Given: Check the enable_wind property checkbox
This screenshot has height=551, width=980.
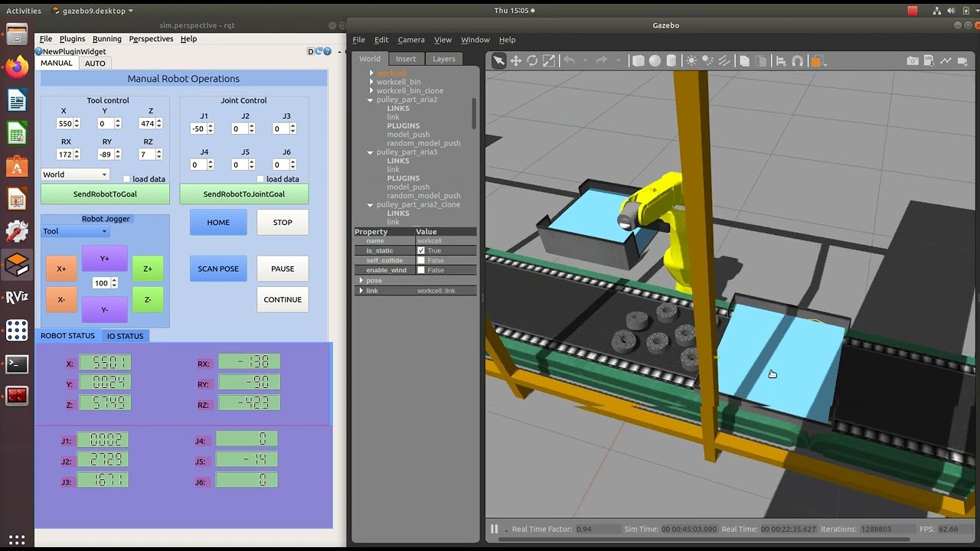Looking at the screenshot, I should click(420, 270).
